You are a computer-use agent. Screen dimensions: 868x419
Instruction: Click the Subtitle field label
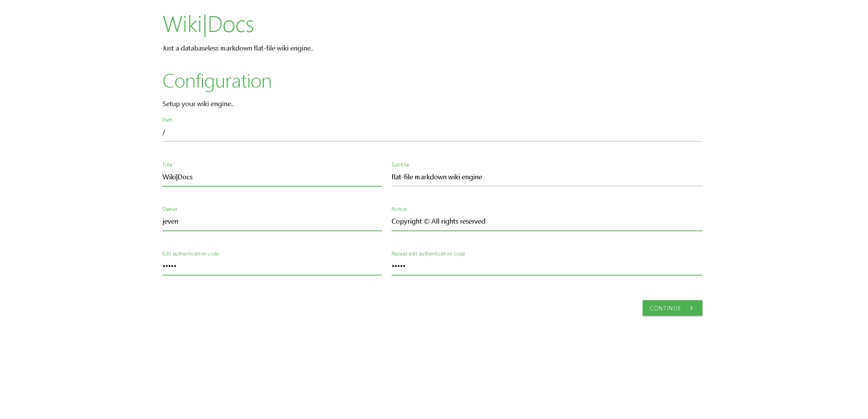coord(400,165)
